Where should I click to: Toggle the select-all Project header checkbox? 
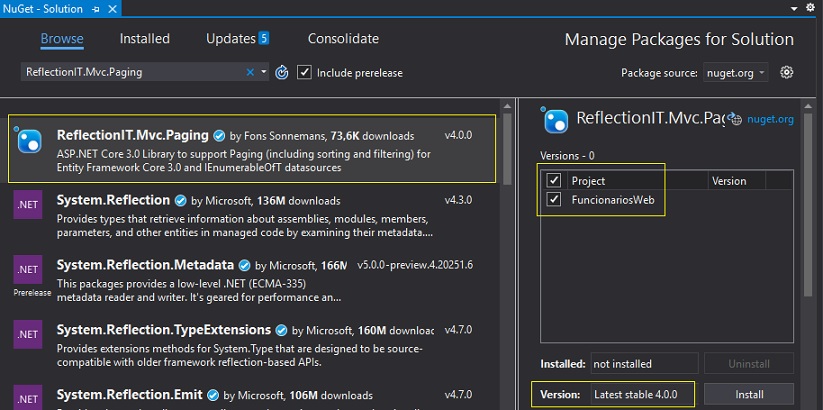tap(554, 181)
